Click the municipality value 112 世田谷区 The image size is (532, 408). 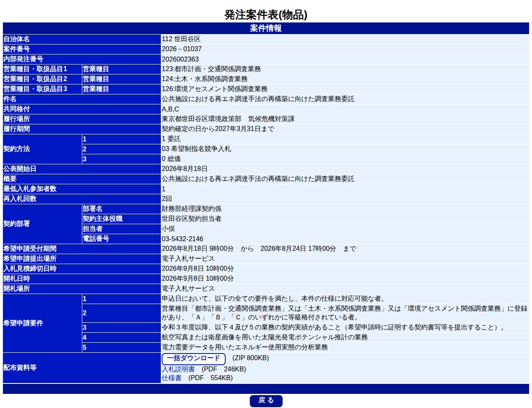coord(181,39)
